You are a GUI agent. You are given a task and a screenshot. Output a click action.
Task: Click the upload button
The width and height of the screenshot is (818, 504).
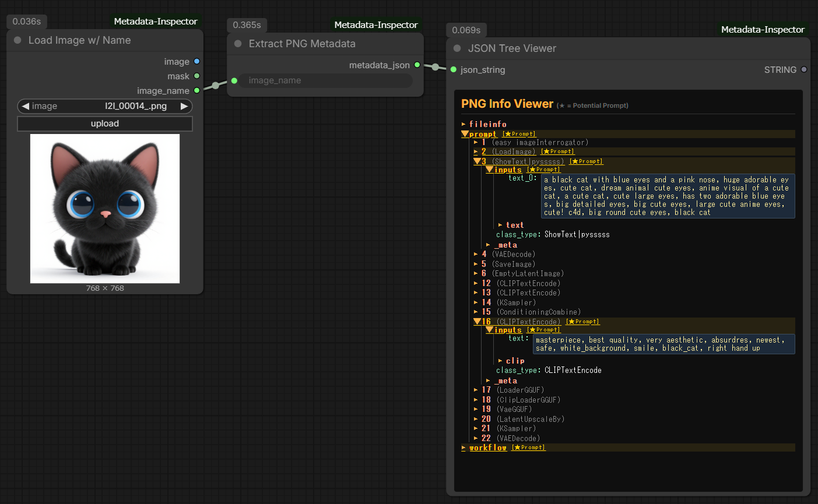point(105,124)
